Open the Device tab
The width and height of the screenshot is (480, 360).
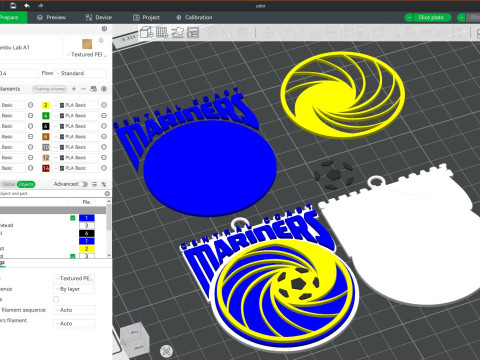[99, 17]
